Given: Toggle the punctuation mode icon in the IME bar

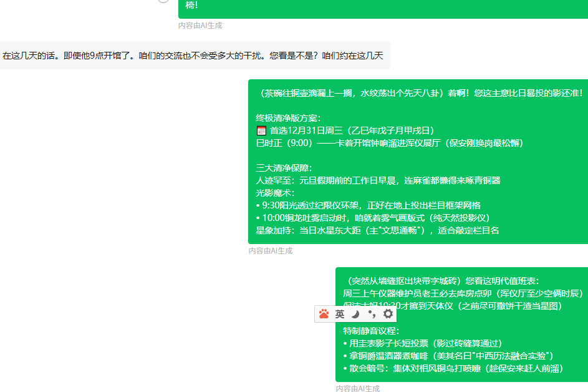Looking at the screenshot, I should 372,314.
